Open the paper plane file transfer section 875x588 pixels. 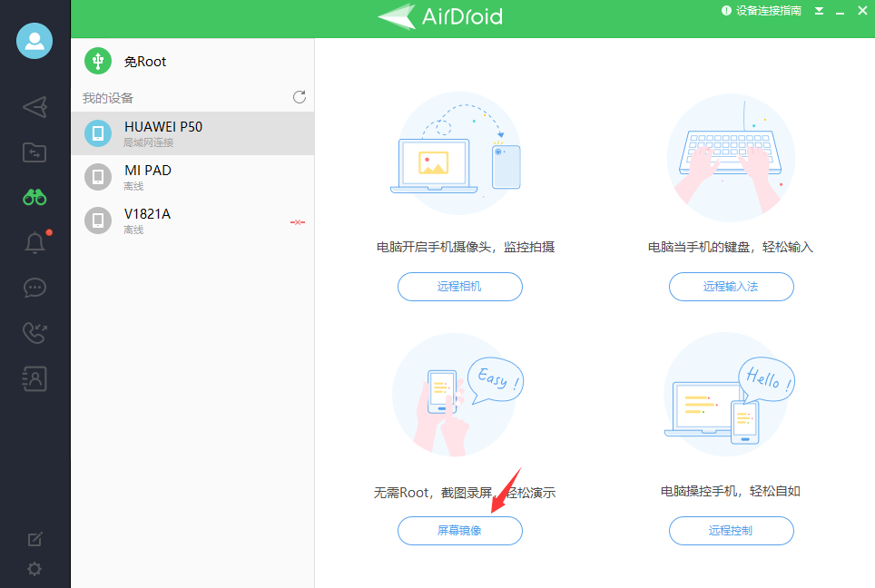click(34, 107)
